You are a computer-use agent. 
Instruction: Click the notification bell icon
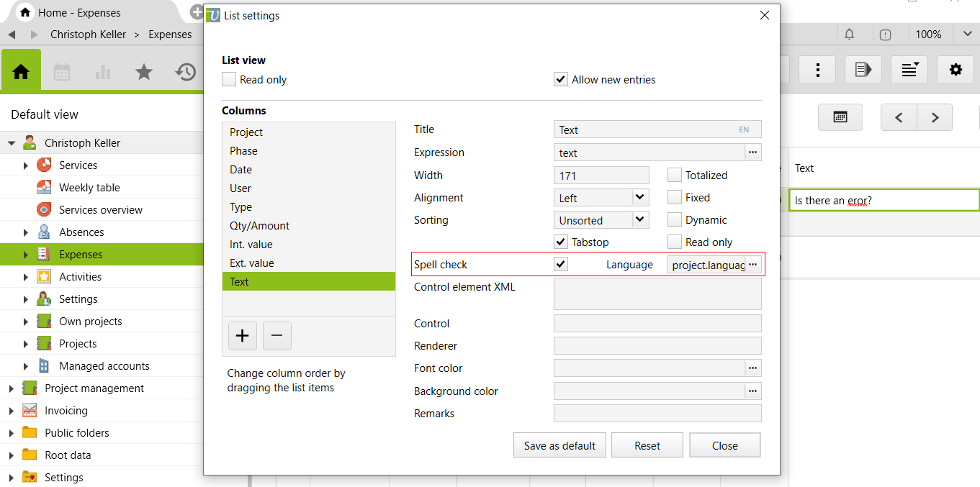click(x=850, y=35)
